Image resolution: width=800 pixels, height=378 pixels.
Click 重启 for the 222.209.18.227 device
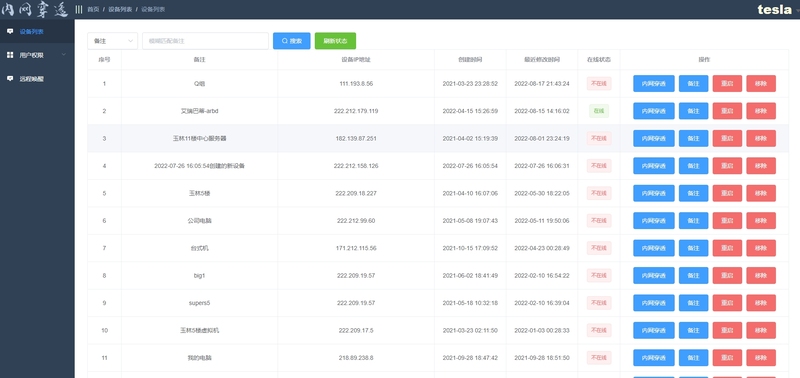(x=727, y=193)
